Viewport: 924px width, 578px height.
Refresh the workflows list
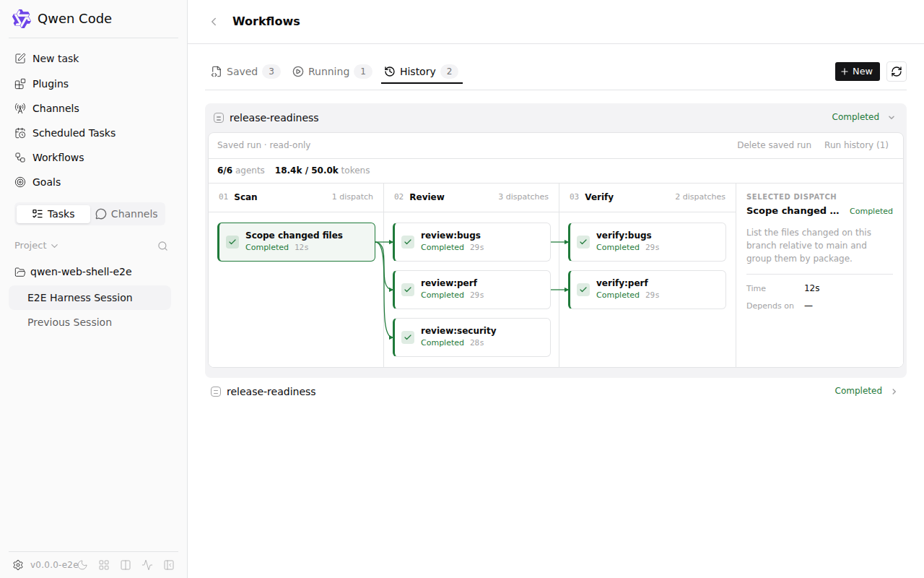(897, 72)
